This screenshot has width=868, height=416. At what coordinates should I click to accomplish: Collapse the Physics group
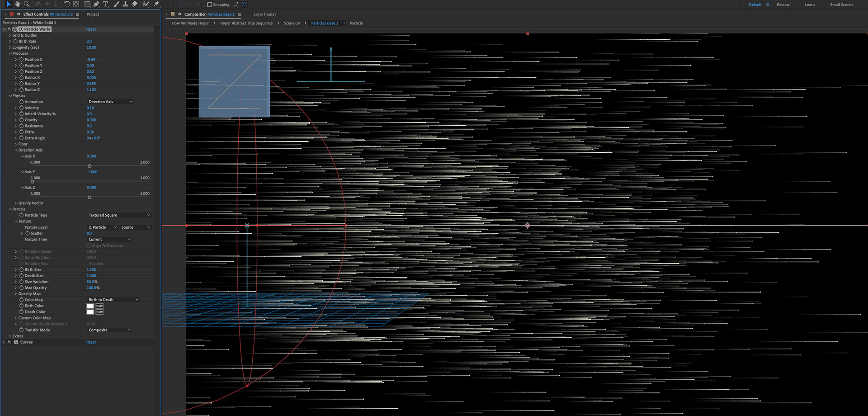[x=10, y=96]
